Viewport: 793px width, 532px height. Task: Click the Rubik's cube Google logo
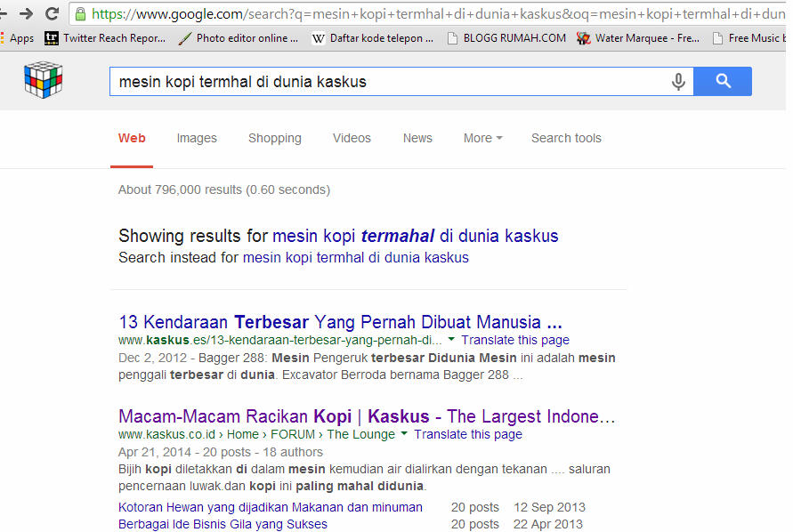pyautogui.click(x=43, y=79)
